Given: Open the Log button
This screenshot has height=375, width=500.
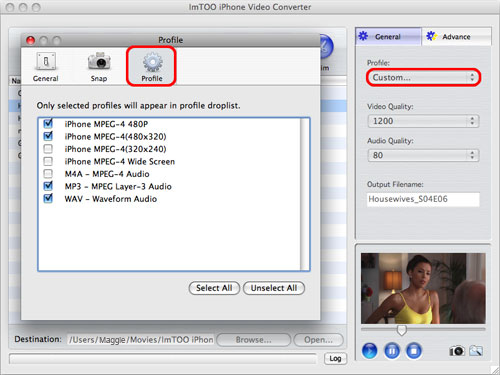Looking at the screenshot, I should click(335, 358).
